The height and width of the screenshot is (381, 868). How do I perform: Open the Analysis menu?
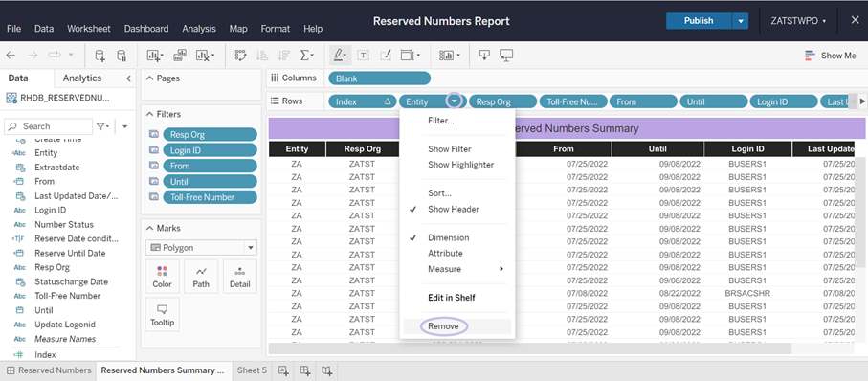[x=199, y=29]
